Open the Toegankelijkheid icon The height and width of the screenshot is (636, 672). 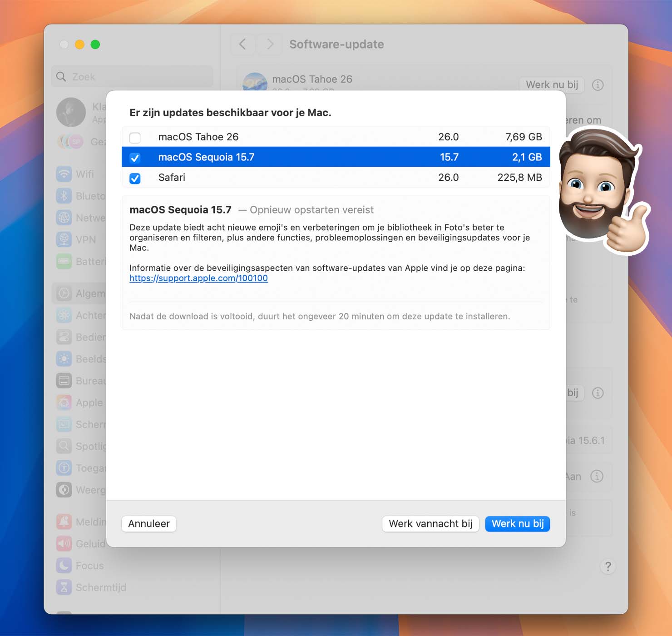64,468
